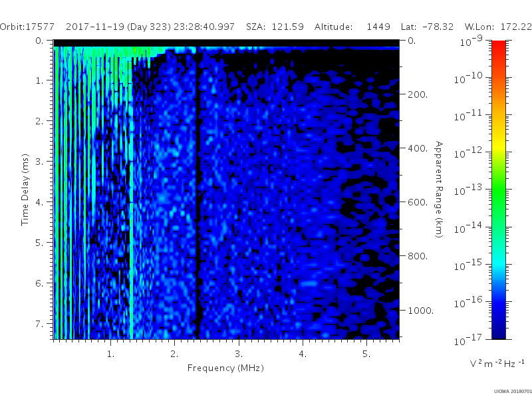Viewport: 532px width, 399px height.
Task: Click the 'UIOWA 20180701' footer text
Action: (513, 392)
